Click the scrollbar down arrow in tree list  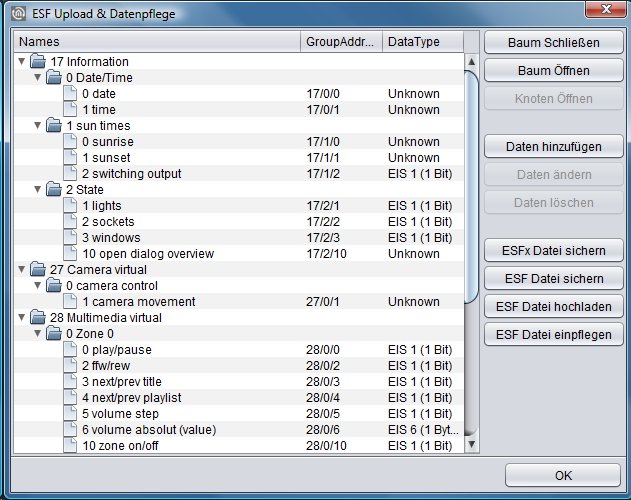click(472, 444)
